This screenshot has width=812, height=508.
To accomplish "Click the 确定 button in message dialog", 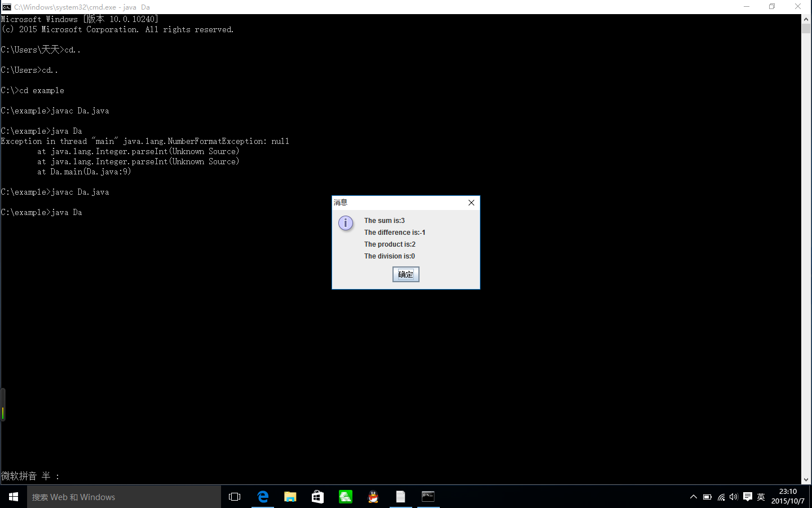I will tap(405, 274).
